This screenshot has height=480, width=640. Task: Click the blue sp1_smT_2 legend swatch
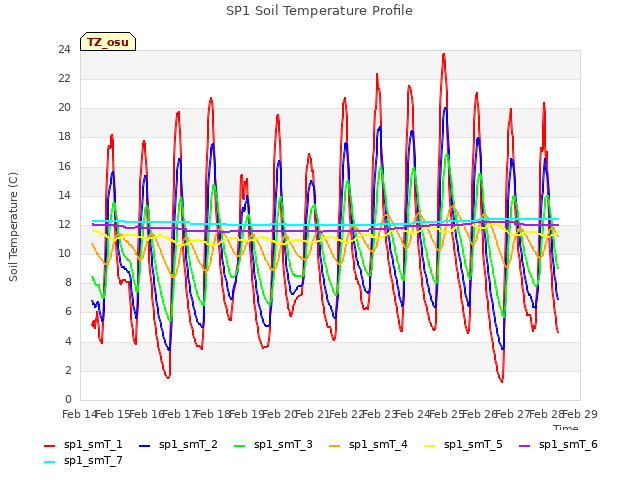tap(144, 446)
